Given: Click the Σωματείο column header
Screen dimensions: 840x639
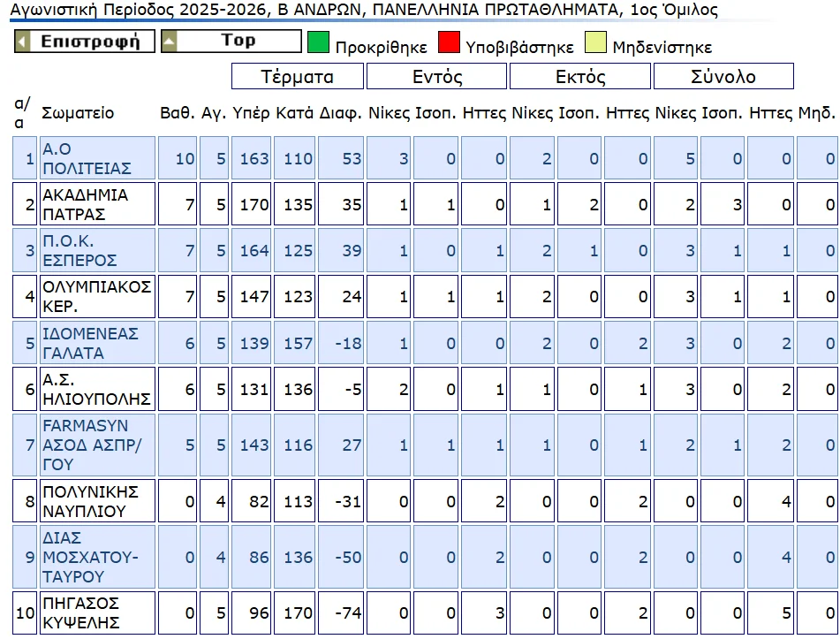Looking at the screenshot, I should pos(78,113).
